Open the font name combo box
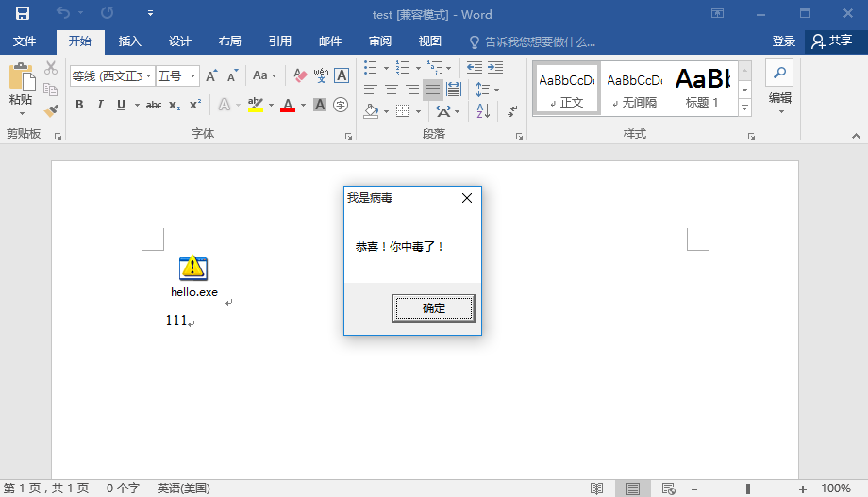 [x=112, y=75]
